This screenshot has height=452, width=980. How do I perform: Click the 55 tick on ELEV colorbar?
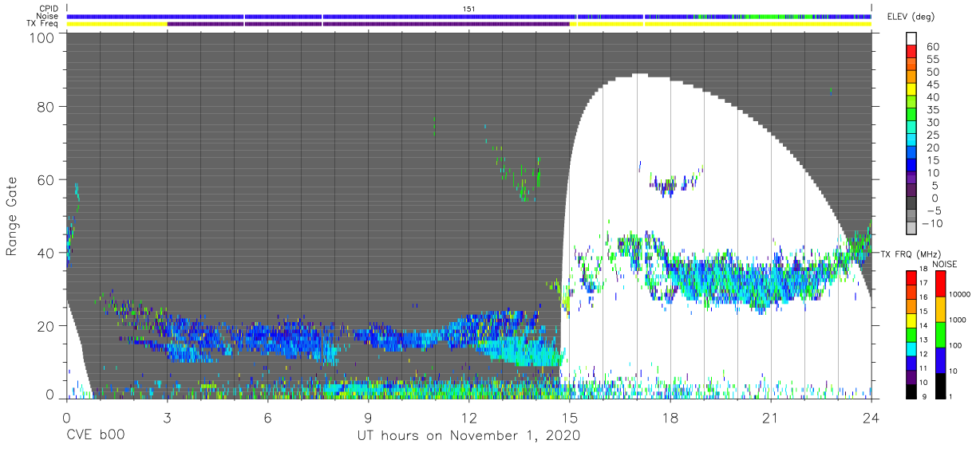pos(931,59)
